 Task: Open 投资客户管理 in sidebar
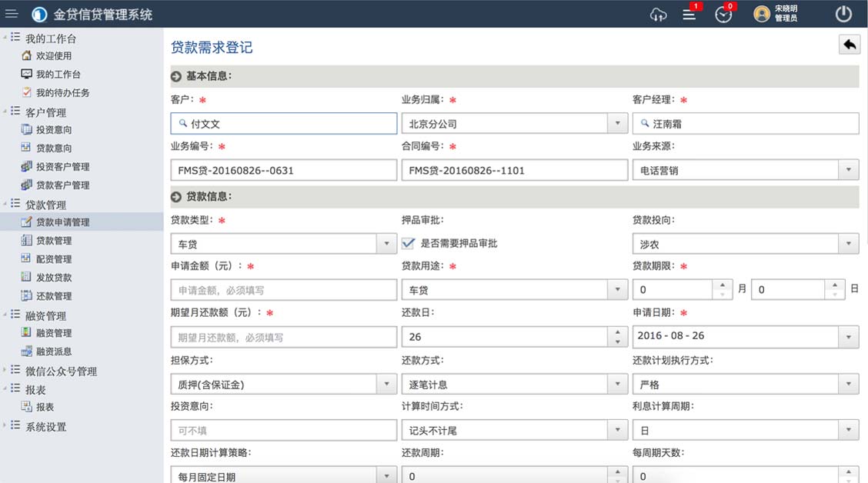tap(62, 167)
